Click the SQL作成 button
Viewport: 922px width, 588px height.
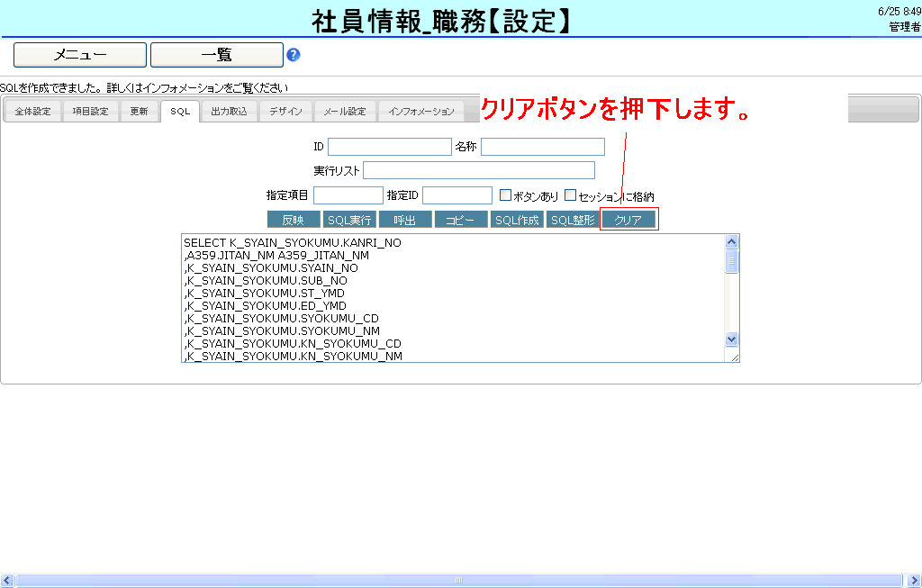coord(517,220)
